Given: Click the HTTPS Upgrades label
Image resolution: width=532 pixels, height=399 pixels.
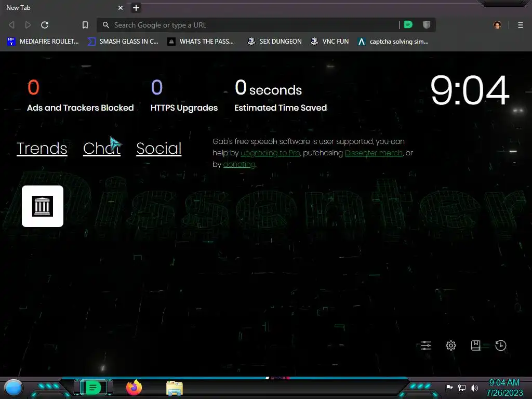Looking at the screenshot, I should tap(184, 108).
